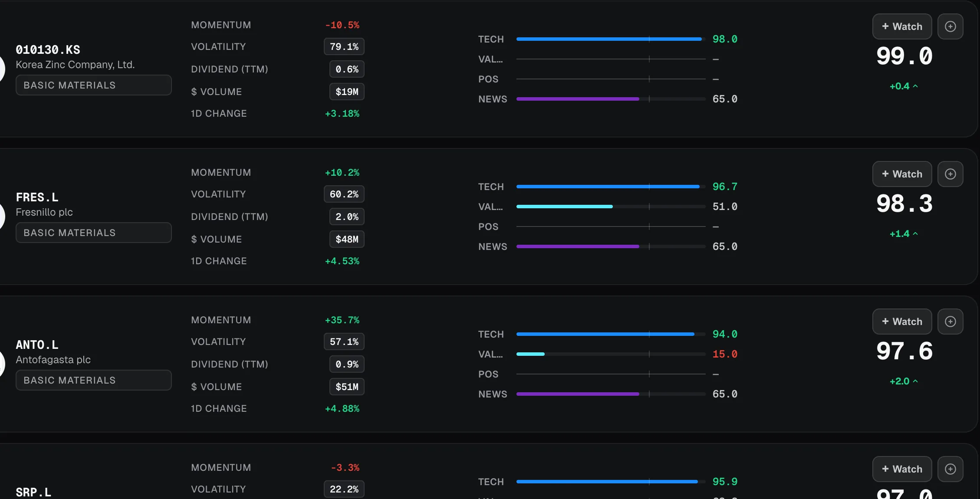
Task: Click the +4.53% one-day change
Action: 342,261
